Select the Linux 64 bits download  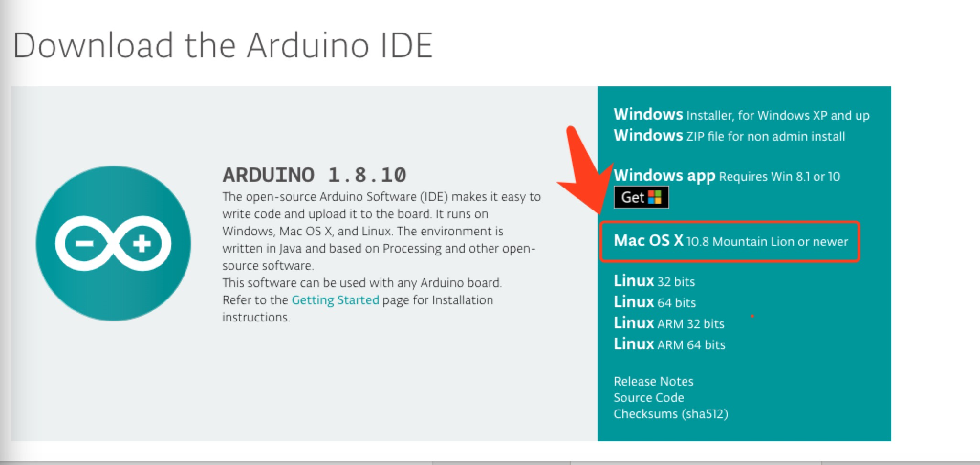[654, 302]
